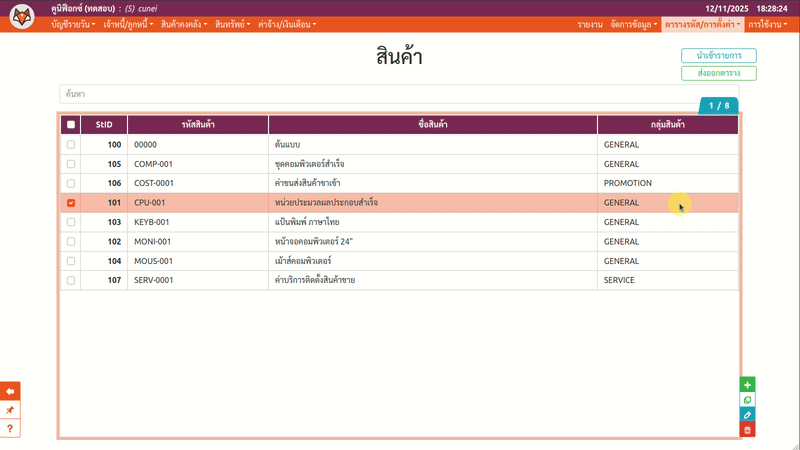
Task: Uncheck the CPU-001 row checkbox
Action: coord(70,203)
